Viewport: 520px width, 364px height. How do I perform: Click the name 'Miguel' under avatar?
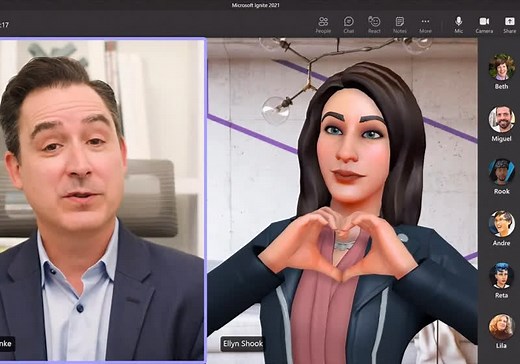pyautogui.click(x=501, y=139)
